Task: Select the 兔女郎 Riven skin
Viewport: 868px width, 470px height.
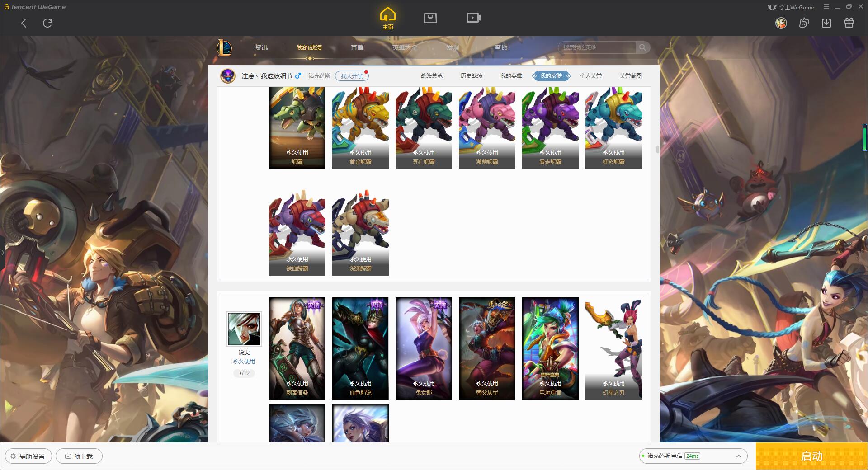Action: point(424,348)
